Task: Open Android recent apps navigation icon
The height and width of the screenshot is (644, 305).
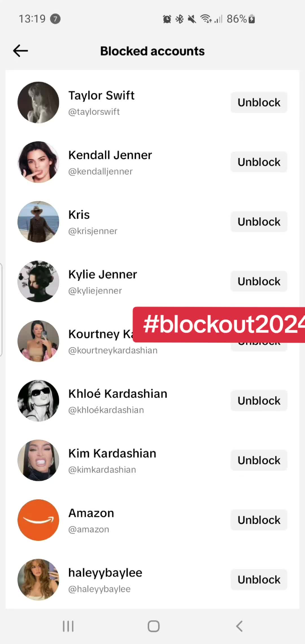Action: coord(68,626)
